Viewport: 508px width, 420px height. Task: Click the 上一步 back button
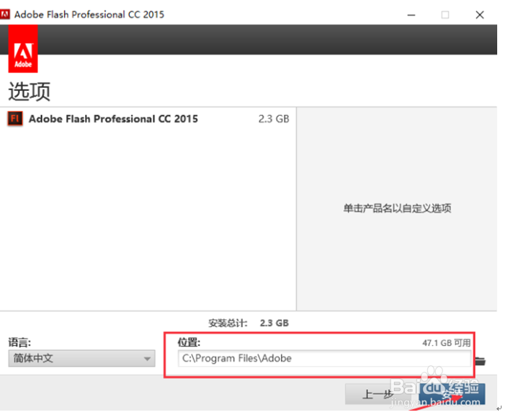point(378,394)
